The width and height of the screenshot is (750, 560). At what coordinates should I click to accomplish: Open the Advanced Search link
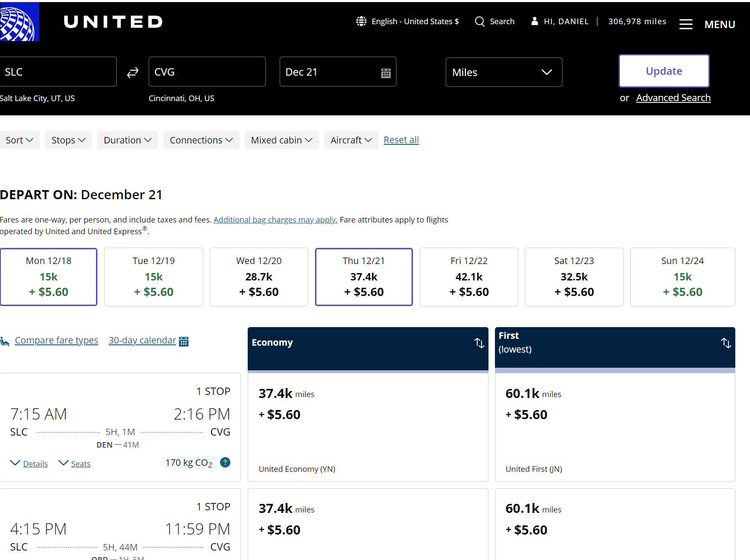[x=673, y=98]
